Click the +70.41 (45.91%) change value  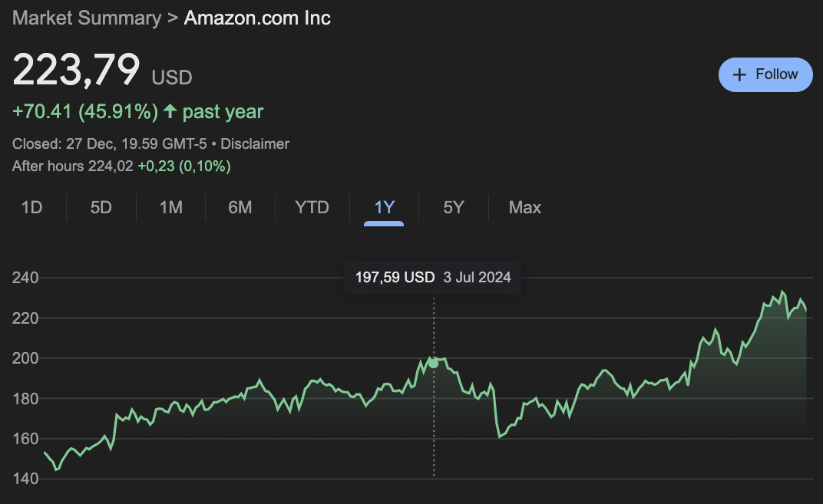(x=84, y=112)
